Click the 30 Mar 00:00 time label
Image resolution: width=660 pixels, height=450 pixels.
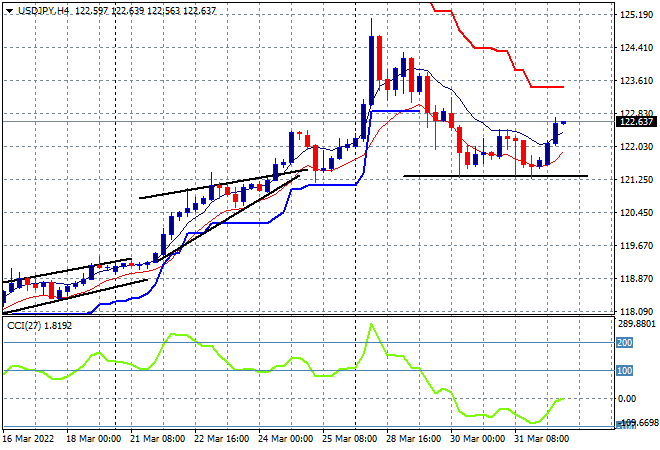[477, 439]
